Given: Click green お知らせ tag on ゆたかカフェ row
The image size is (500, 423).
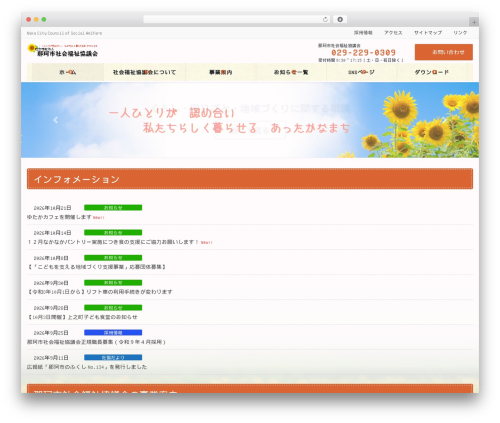Looking at the screenshot, I should (x=113, y=208).
